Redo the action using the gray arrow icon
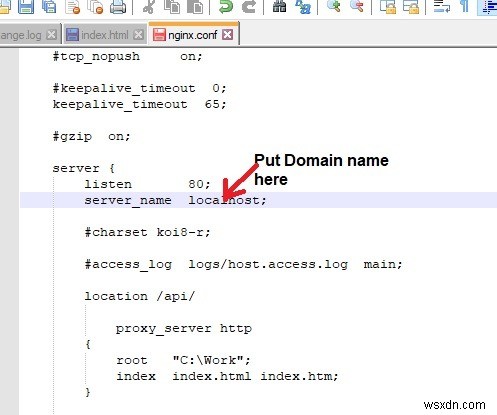The width and height of the screenshot is (497, 415). click(x=249, y=6)
